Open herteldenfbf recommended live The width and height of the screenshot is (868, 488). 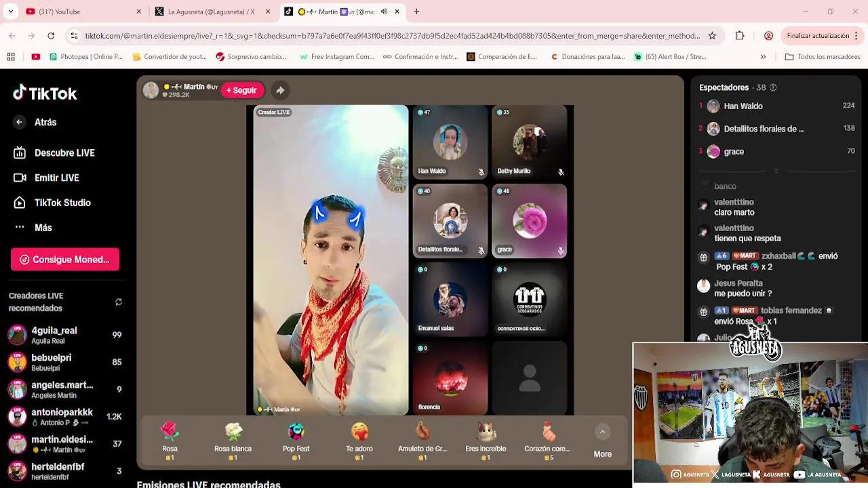pyautogui.click(x=64, y=471)
